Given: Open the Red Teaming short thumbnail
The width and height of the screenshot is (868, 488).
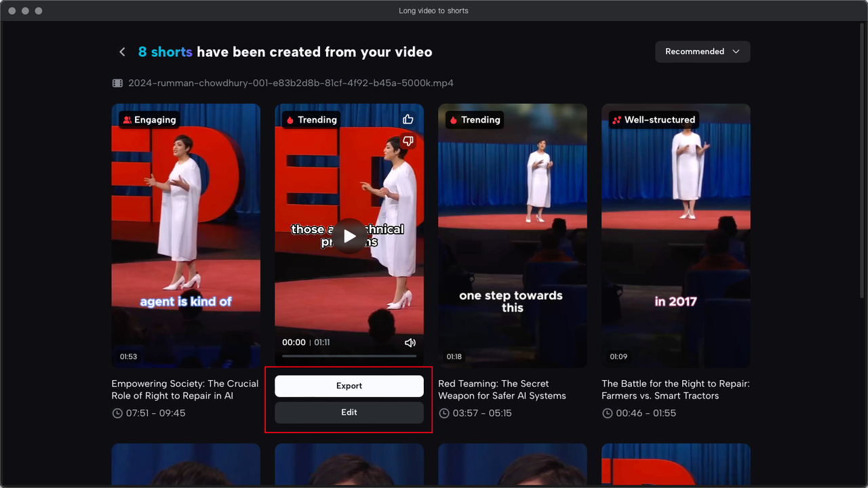Looking at the screenshot, I should [x=513, y=236].
